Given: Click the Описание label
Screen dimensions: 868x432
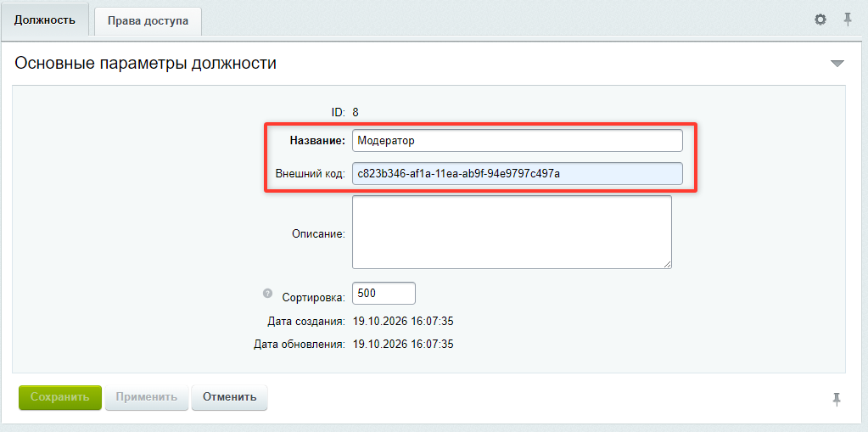Looking at the screenshot, I should point(318,233).
